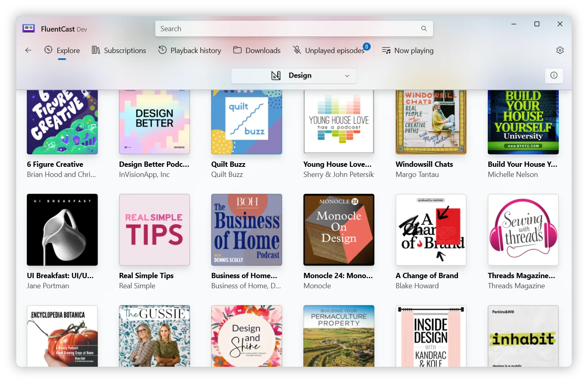Open the Explore tab

click(x=62, y=50)
